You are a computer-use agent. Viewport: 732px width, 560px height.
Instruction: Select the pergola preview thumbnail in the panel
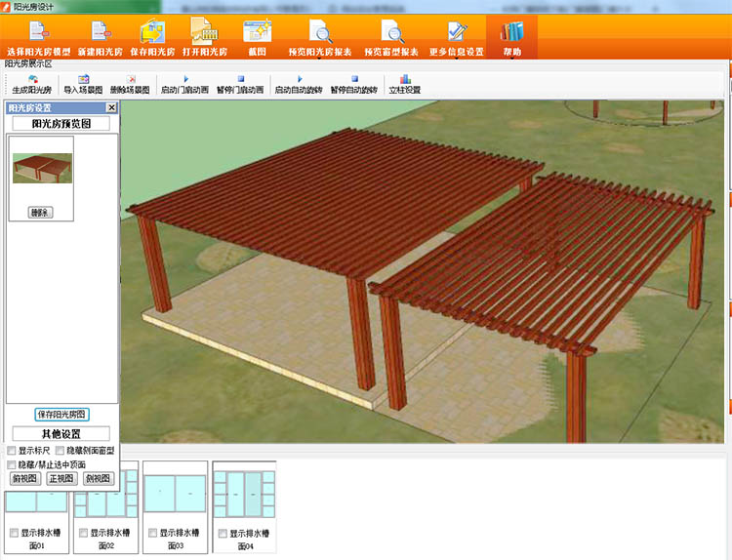(43, 168)
